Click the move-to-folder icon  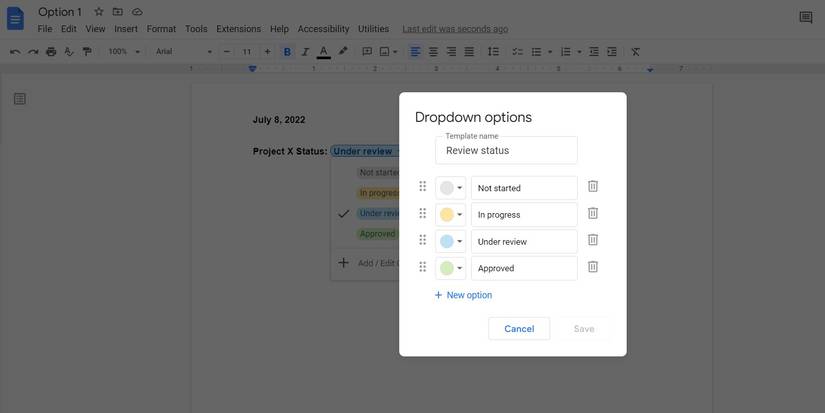click(x=118, y=12)
